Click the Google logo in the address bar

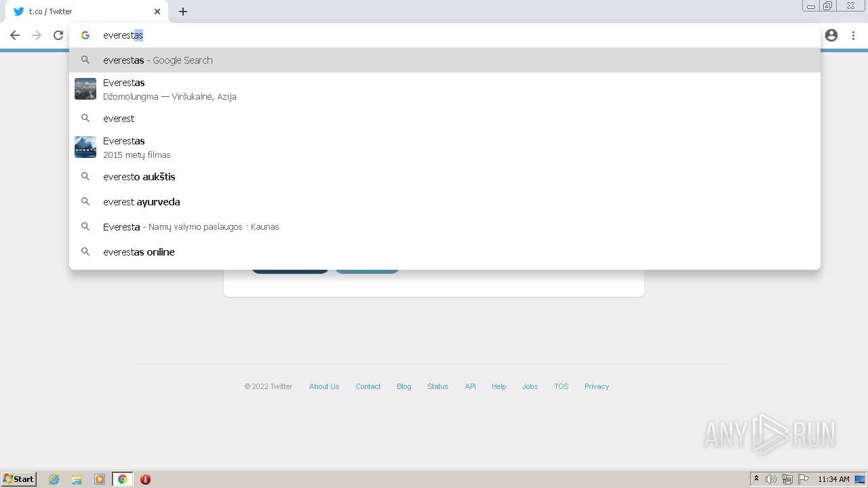tap(85, 35)
